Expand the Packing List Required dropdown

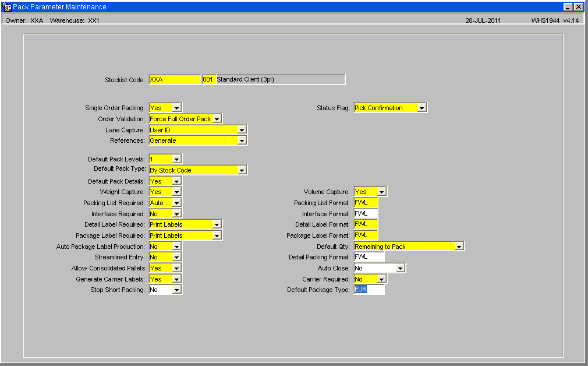pos(176,203)
